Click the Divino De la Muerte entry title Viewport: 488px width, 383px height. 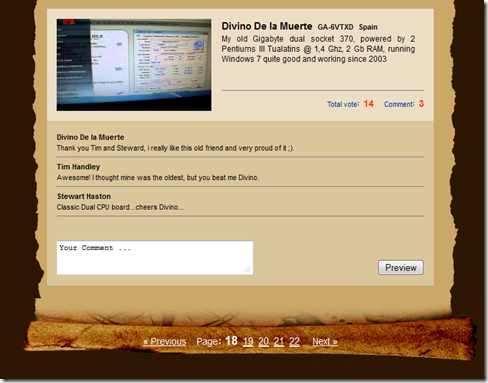[267, 26]
